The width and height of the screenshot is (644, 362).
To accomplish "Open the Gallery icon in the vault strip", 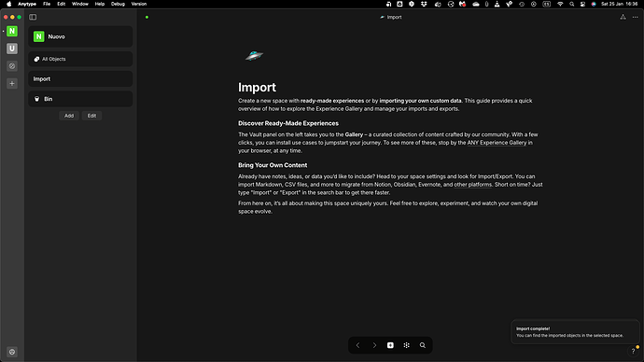I will 12,66.
